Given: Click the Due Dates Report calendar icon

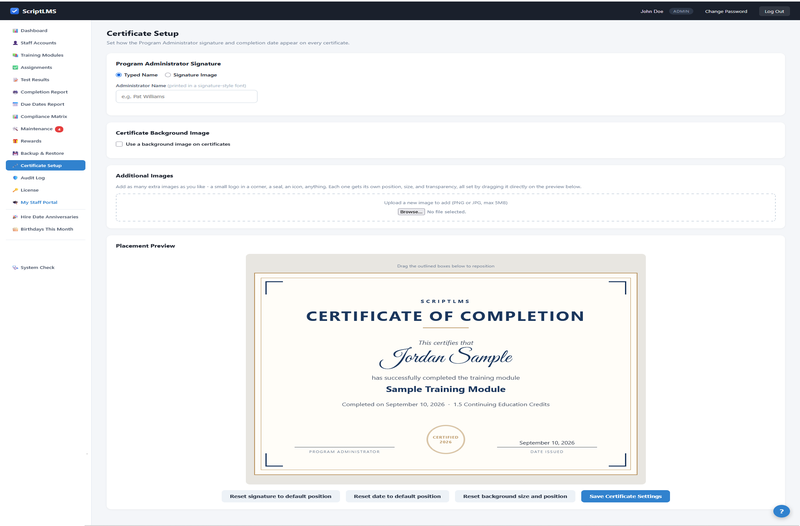Looking at the screenshot, I should 15,104.
